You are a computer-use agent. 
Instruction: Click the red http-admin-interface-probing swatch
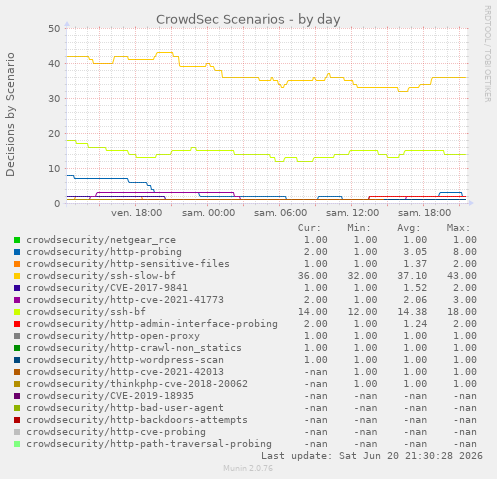click(x=17, y=324)
